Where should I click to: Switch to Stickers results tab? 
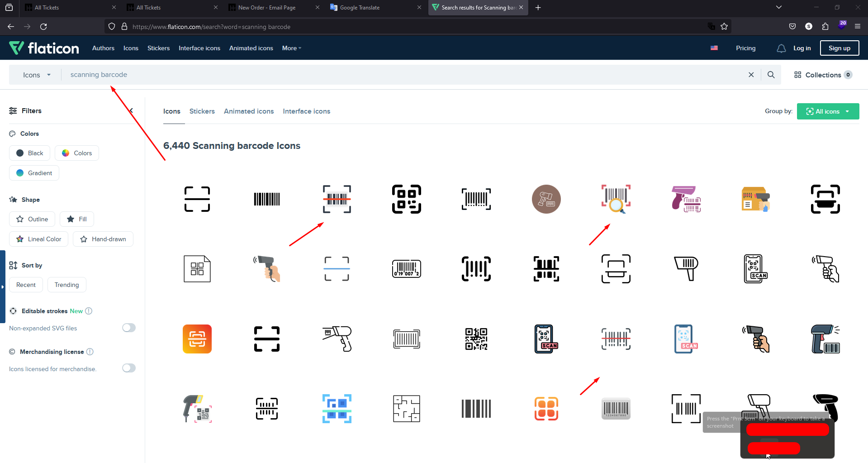[202, 111]
